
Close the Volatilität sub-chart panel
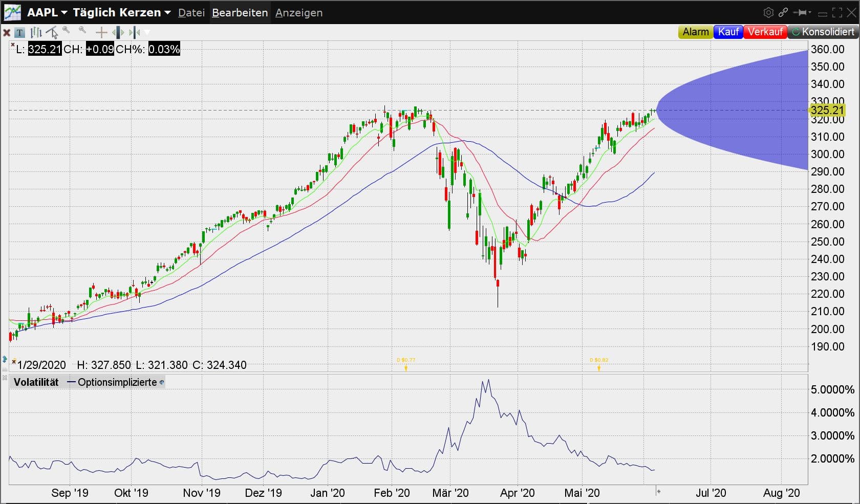point(5,378)
